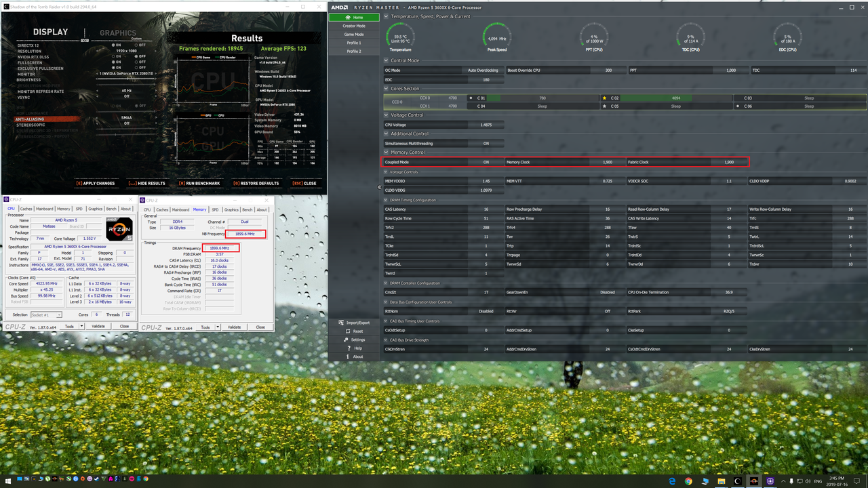This screenshot has height=488, width=868.
Task: Click the Ryzen 5 logo in CPU-Z
Action: pos(119,229)
